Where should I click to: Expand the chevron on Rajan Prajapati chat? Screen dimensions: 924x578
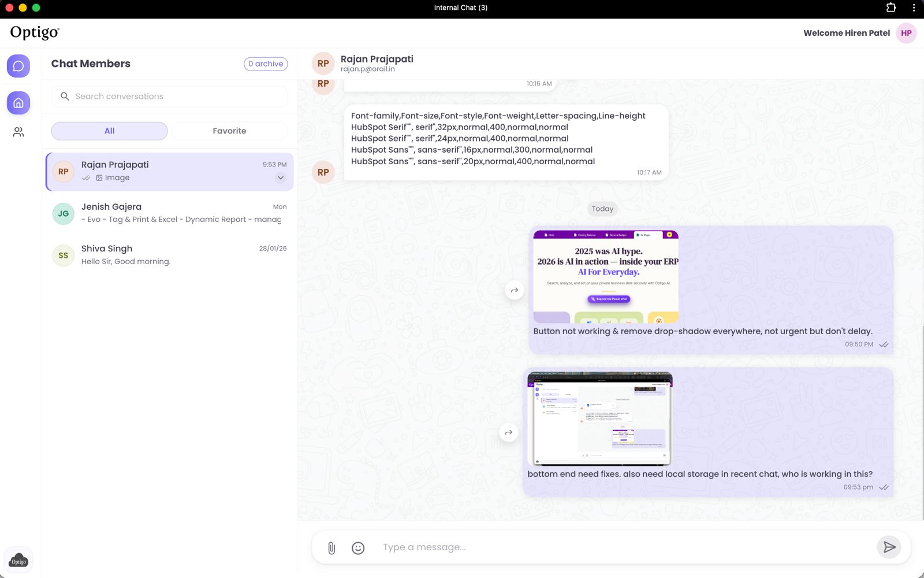tap(280, 178)
